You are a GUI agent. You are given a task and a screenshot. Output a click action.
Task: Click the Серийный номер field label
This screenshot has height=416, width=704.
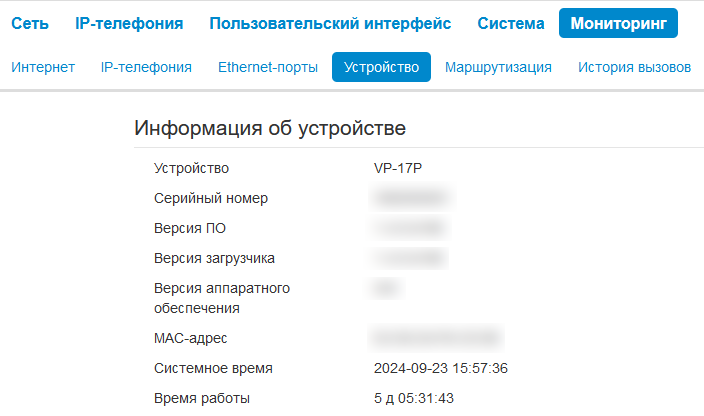coord(211,198)
